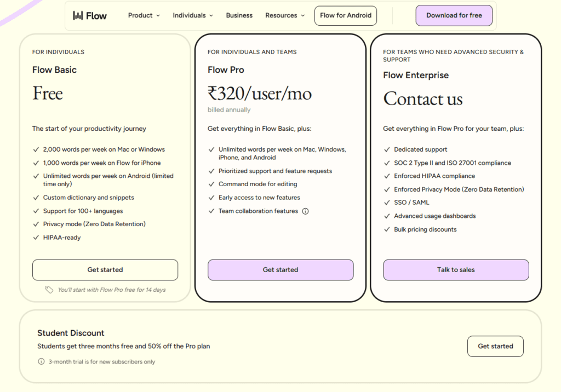Screen dimensions: 561x392
Task: Click Talk to sales for Flow Enterprise
Action: (x=455, y=270)
